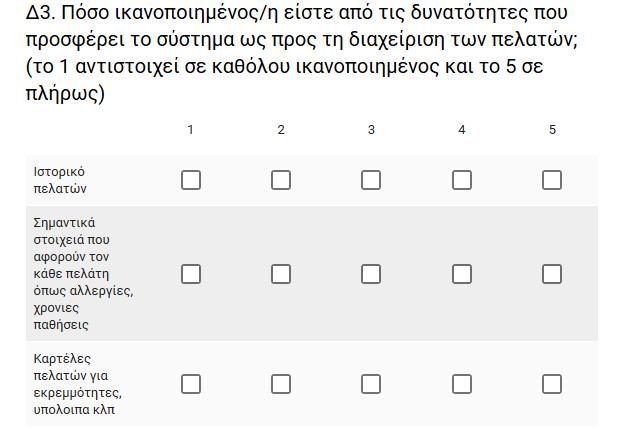Select rating 3 for Σημαντικά στοιχεία row
Viewport: 631px width, 430px height.
(x=371, y=274)
